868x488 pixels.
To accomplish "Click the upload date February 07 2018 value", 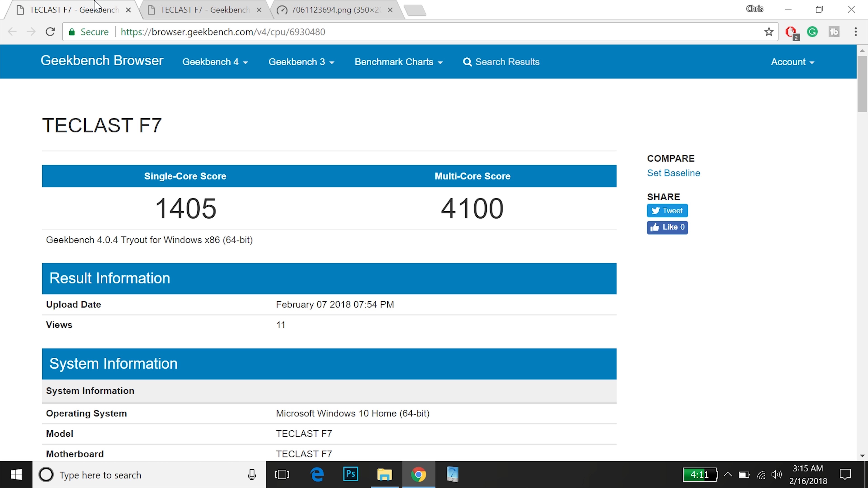I will [335, 305].
